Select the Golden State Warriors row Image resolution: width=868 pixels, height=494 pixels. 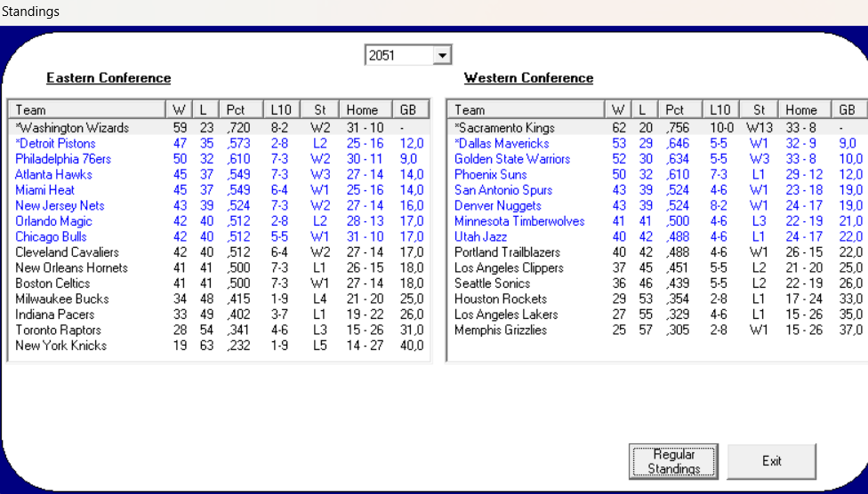tap(658, 159)
